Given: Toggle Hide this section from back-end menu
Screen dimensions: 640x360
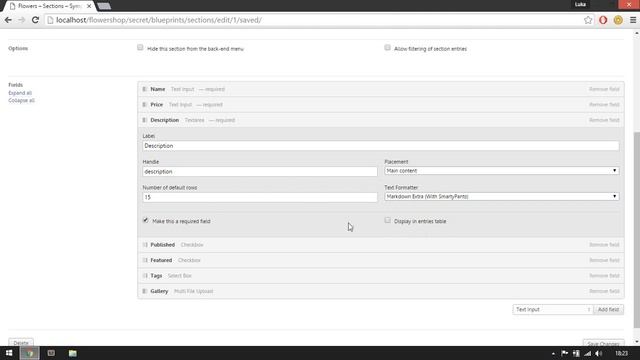Looking at the screenshot, I should click(140, 47).
